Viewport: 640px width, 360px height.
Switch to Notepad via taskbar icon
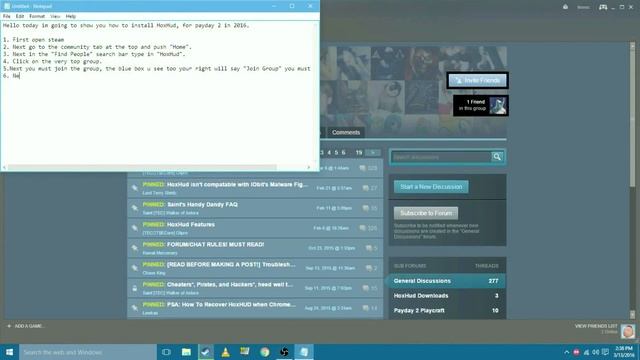click(304, 352)
